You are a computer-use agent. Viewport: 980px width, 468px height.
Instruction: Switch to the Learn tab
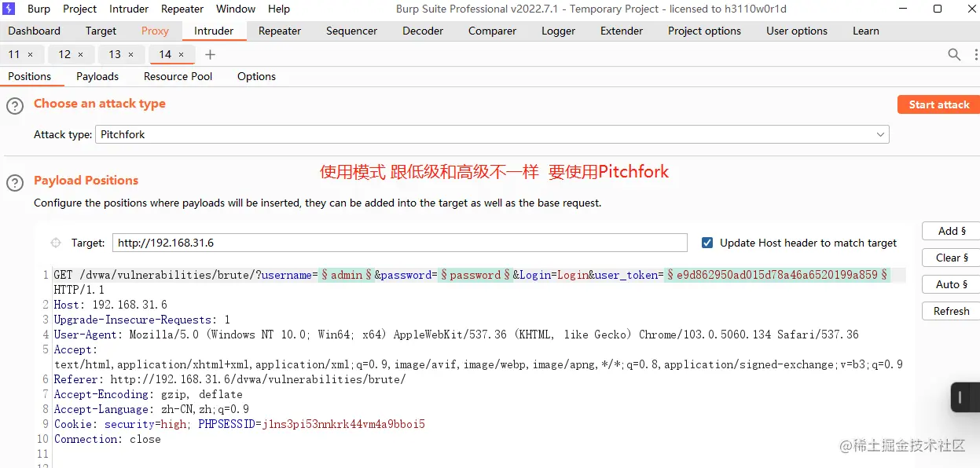(x=865, y=31)
